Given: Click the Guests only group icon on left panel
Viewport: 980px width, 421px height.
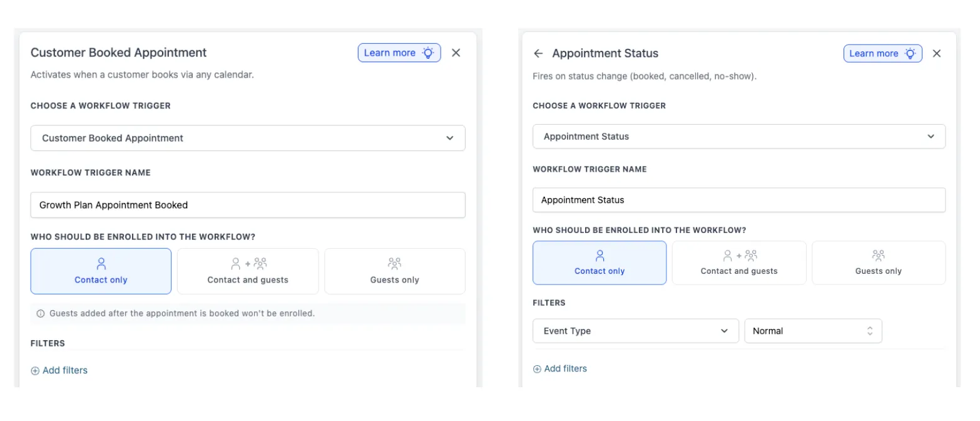Looking at the screenshot, I should 394,263.
